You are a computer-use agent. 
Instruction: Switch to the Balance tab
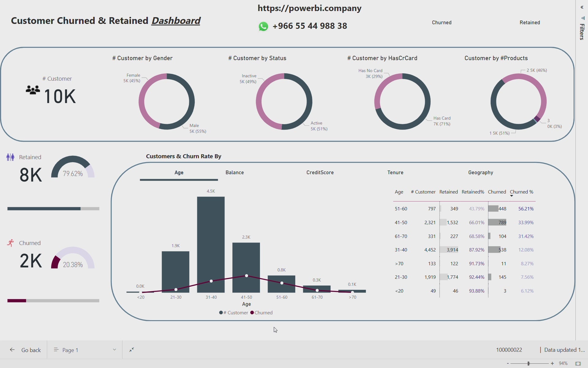(x=235, y=172)
